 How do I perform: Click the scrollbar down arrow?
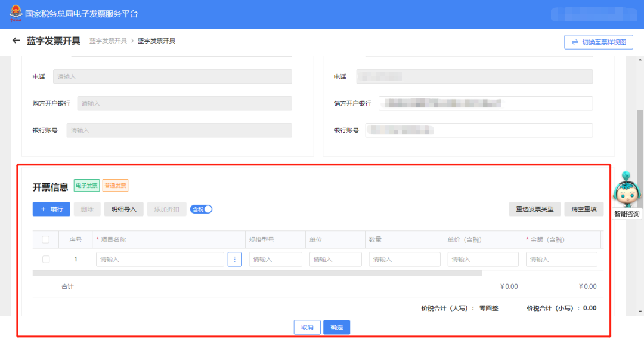(x=640, y=312)
